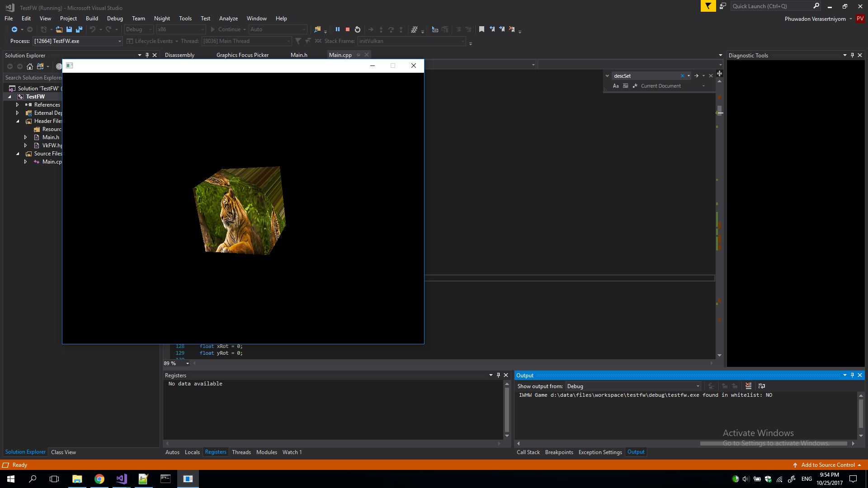Click Add to Source Control
The image size is (868, 488).
click(x=828, y=465)
